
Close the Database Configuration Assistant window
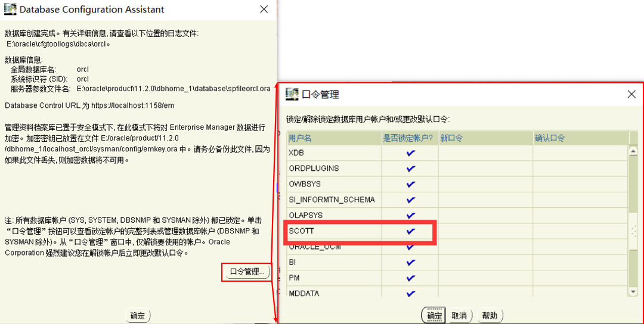[264, 10]
